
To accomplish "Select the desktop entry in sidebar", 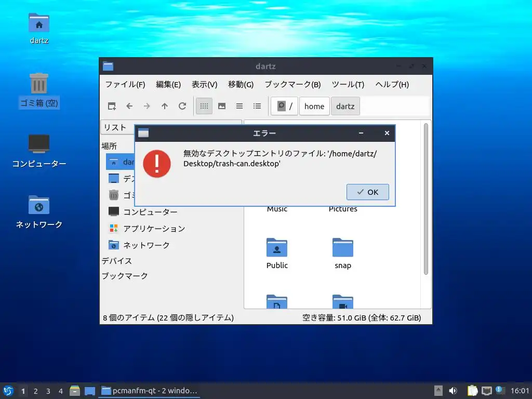I will click(121, 179).
